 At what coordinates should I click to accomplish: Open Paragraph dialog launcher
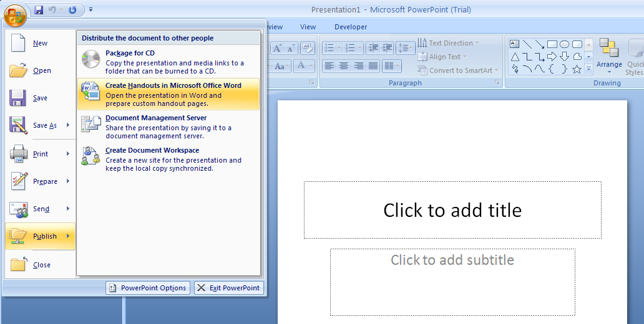(x=497, y=83)
